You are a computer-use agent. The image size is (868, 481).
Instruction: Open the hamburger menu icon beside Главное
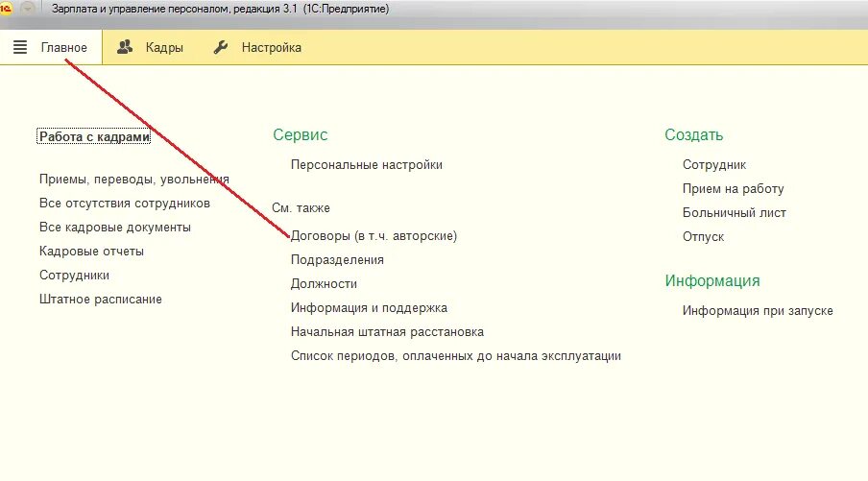point(20,48)
